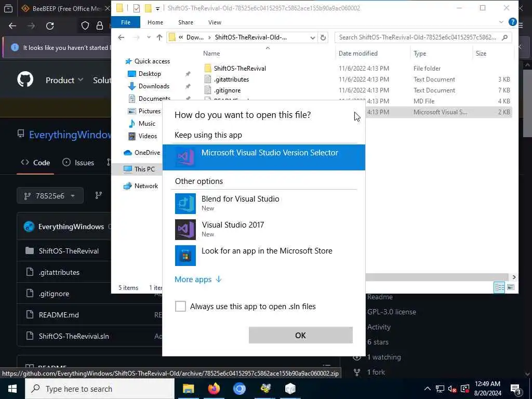Select Microsoft Visual Studio Version Selector app
The height and width of the screenshot is (399, 532).
263,157
